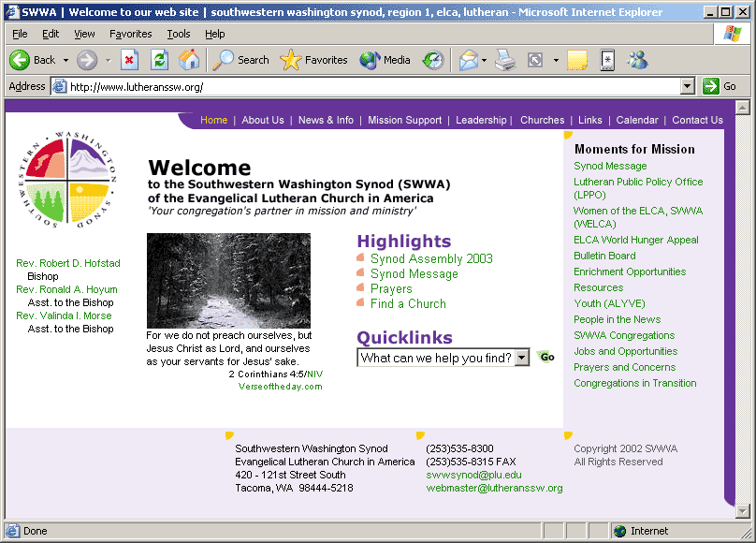The height and width of the screenshot is (543, 756).
Task: Open Youth (ALYVE) sidebar link
Action: coord(609,303)
